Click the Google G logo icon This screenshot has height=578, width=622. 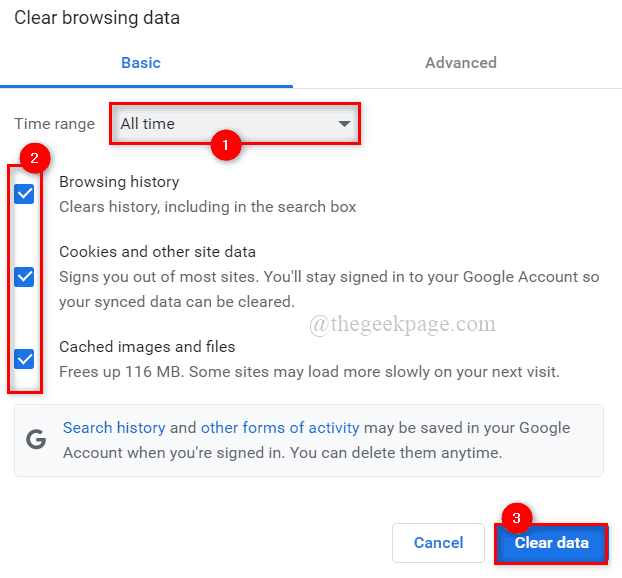tap(36, 440)
